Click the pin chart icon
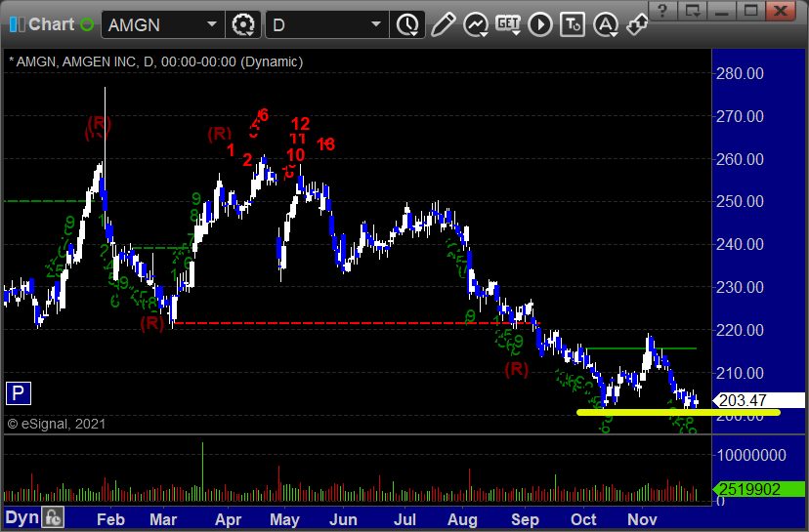The width and height of the screenshot is (809, 532). tap(637, 24)
